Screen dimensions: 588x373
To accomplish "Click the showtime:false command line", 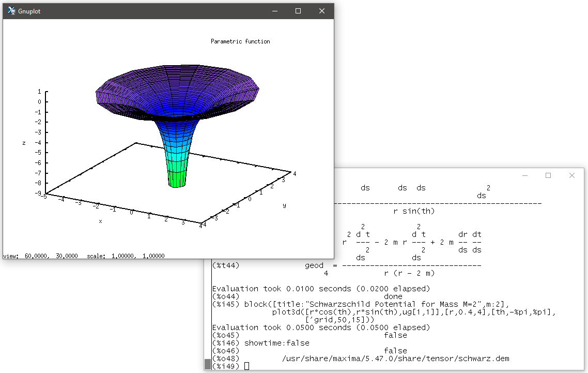I will [277, 343].
